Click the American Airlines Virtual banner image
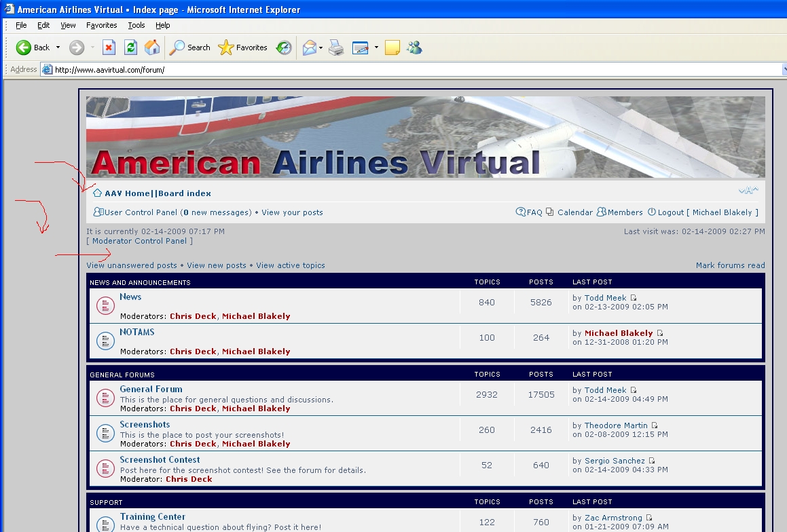 point(426,137)
